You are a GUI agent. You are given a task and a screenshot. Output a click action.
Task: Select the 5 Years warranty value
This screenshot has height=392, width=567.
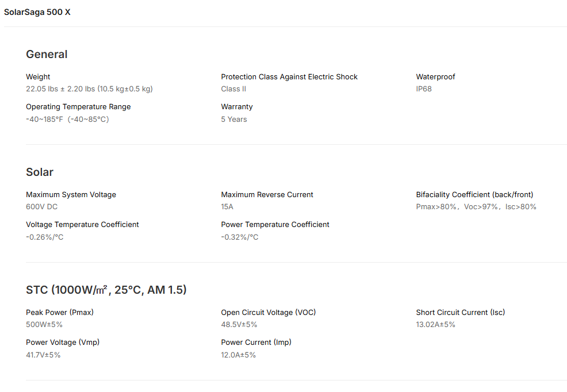point(234,120)
